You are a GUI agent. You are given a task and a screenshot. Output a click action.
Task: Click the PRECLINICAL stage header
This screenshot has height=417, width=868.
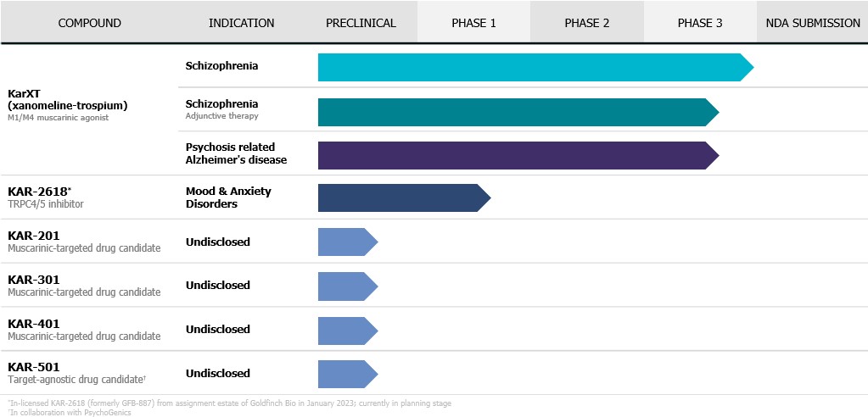point(361,23)
